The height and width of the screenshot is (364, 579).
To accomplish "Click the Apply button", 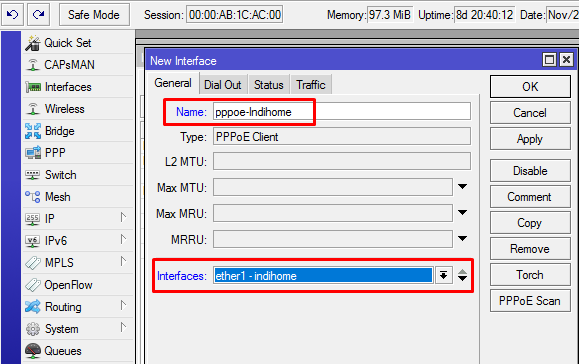I will pos(530,139).
